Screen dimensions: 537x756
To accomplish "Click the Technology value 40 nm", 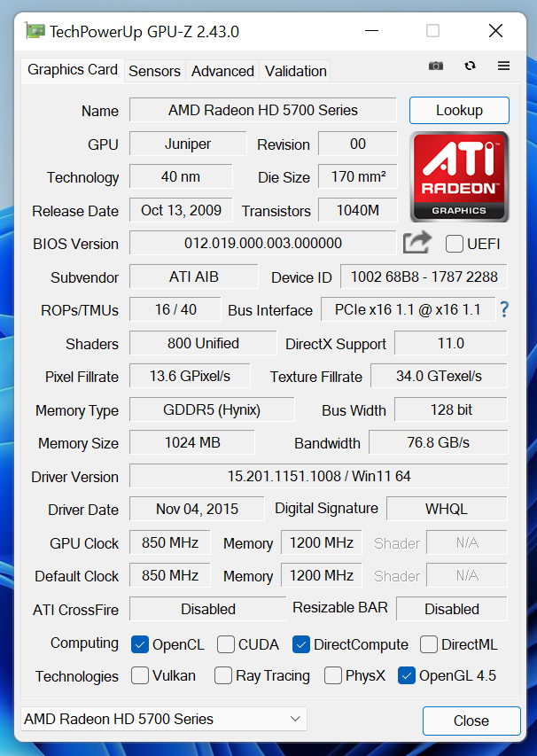I will click(181, 177).
